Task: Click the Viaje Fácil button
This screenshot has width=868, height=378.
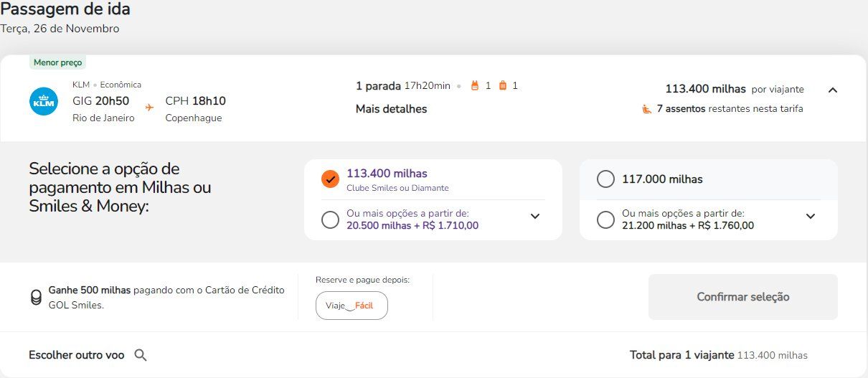Action: tap(352, 306)
